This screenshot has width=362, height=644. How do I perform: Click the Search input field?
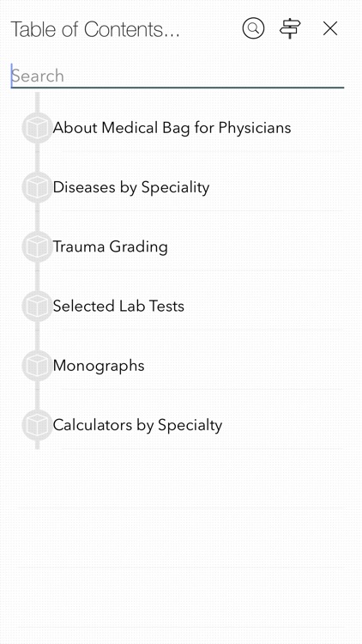point(178,76)
